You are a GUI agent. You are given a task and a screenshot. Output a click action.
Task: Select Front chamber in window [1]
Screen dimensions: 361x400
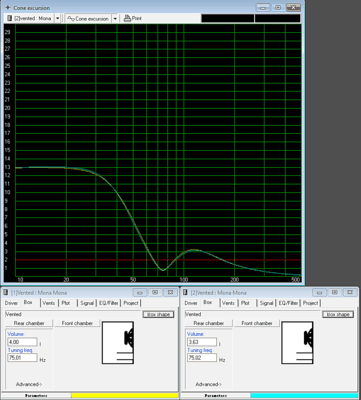77,323
